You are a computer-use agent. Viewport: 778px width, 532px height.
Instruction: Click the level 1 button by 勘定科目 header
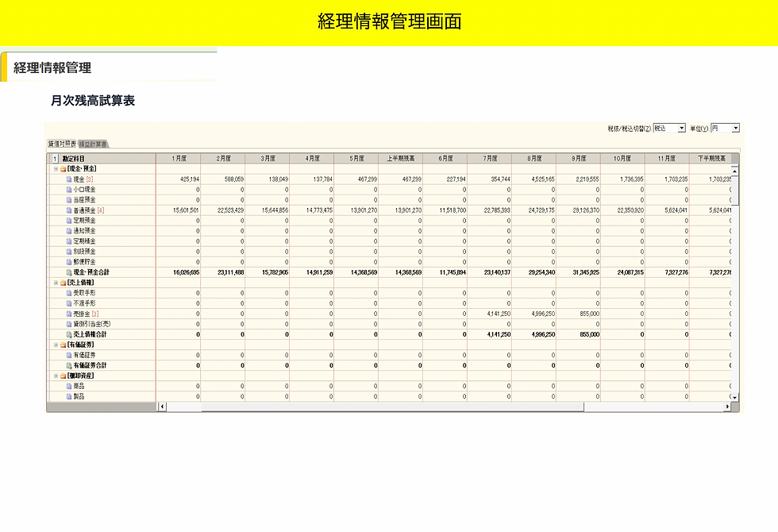55,159
